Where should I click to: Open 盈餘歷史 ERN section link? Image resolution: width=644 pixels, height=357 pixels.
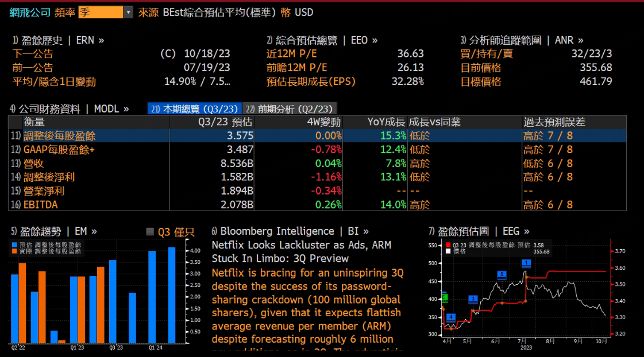click(58, 40)
